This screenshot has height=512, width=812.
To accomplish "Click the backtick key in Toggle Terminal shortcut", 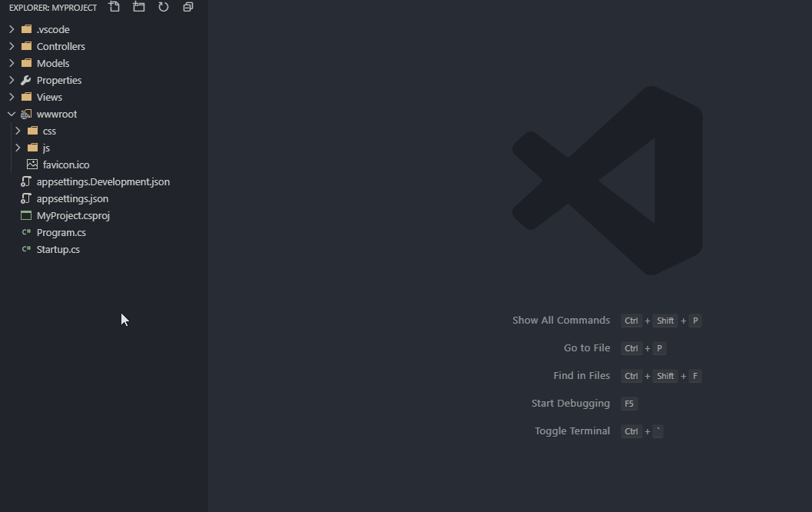I will [x=658, y=431].
